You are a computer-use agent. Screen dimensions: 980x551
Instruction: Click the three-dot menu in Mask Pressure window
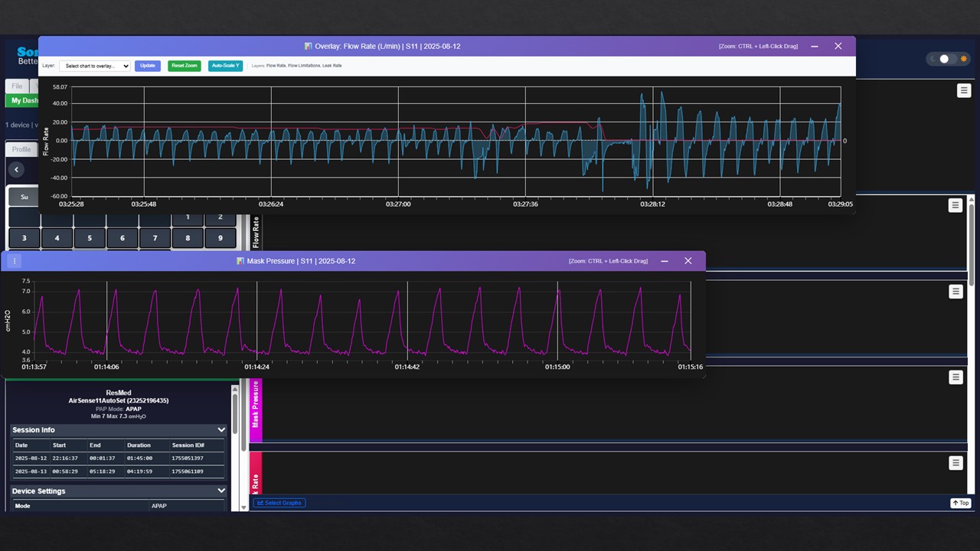point(15,261)
